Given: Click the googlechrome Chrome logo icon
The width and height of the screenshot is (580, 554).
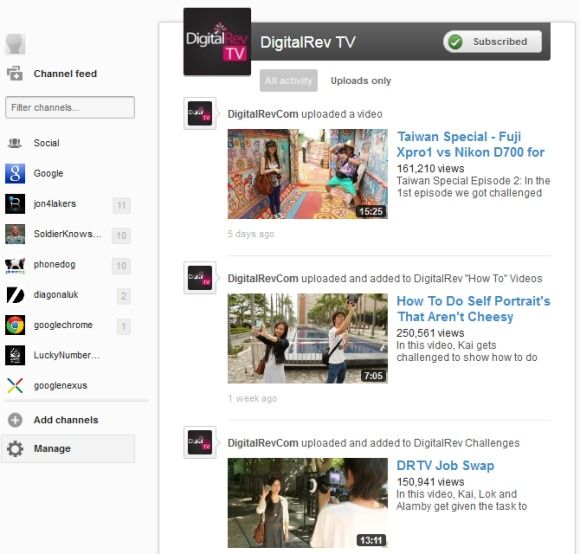Looking at the screenshot, I should tap(15, 325).
